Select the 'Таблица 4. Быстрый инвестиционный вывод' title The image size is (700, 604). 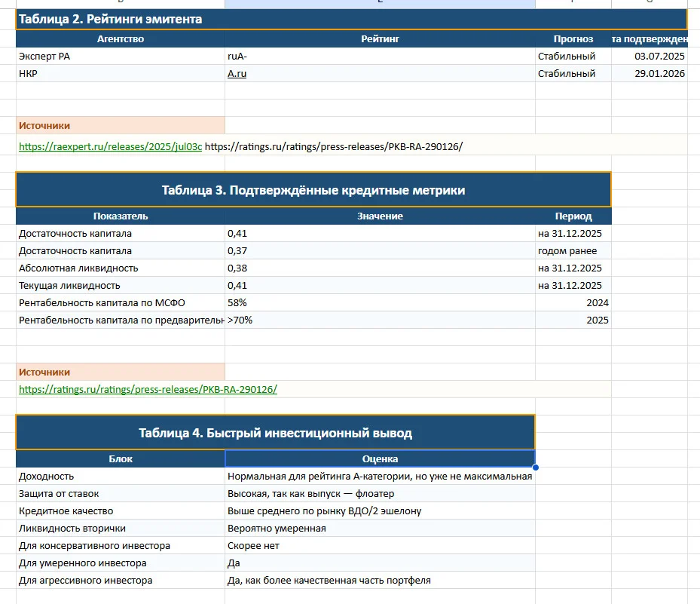(276, 432)
